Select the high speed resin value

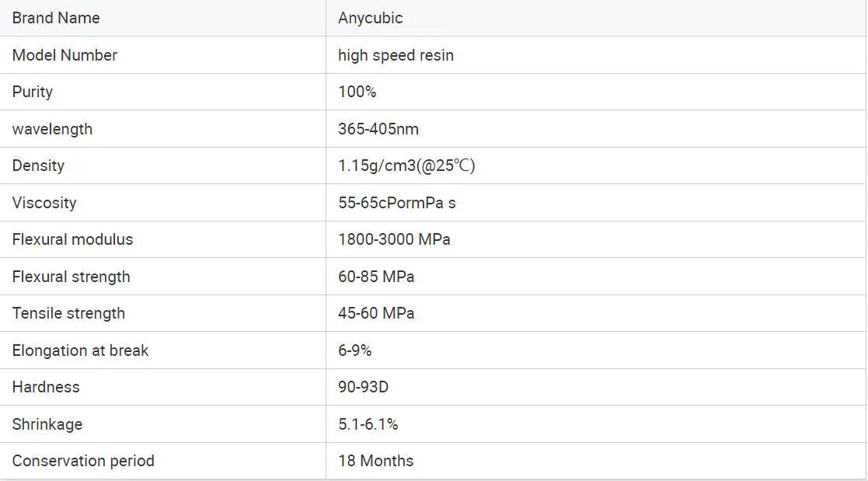(396, 55)
